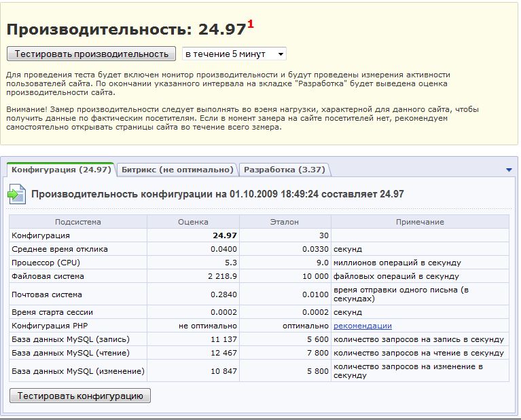
Task: Click the "База данных MySQL (запись)" row label
Action: pos(70,339)
